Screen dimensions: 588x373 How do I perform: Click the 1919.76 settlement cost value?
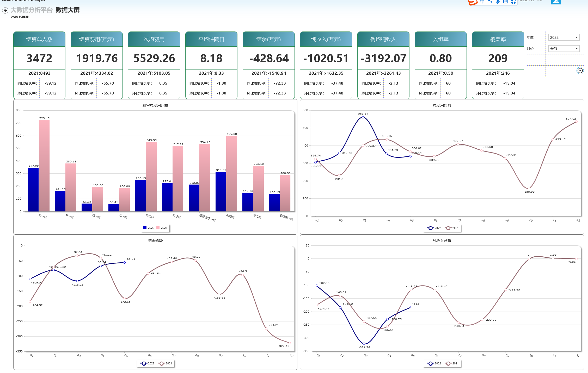pos(97,58)
